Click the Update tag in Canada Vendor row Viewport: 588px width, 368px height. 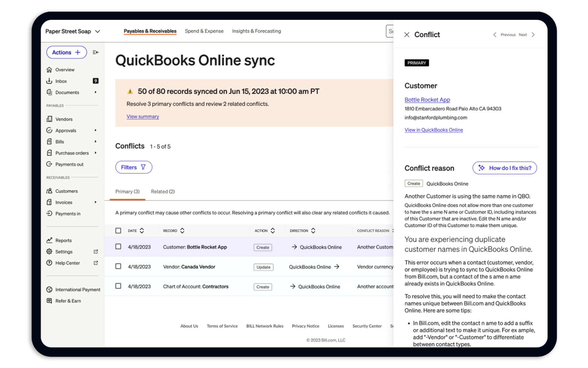click(263, 267)
